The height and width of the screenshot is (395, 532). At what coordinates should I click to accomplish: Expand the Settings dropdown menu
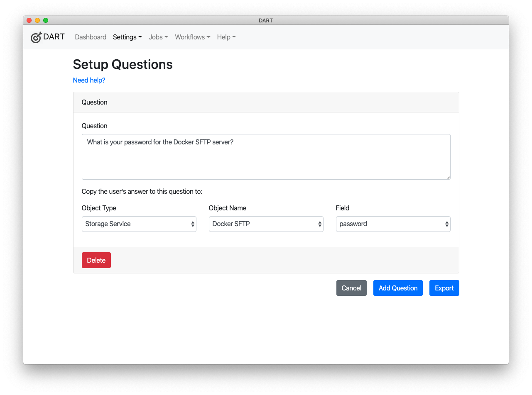(127, 37)
